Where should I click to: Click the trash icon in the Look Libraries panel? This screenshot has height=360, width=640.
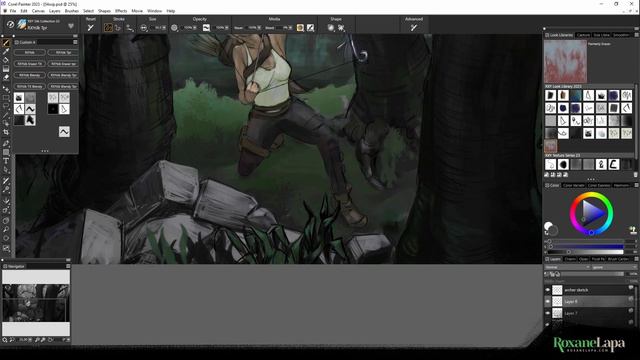(635, 175)
